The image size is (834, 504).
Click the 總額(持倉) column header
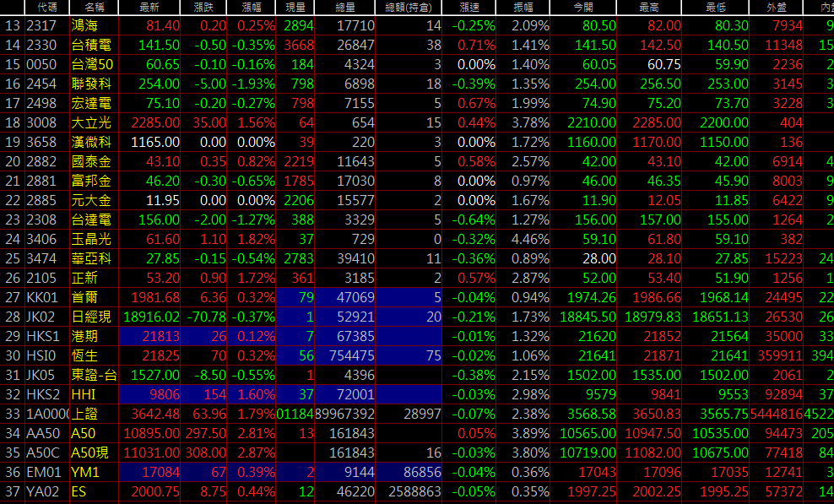click(x=409, y=8)
